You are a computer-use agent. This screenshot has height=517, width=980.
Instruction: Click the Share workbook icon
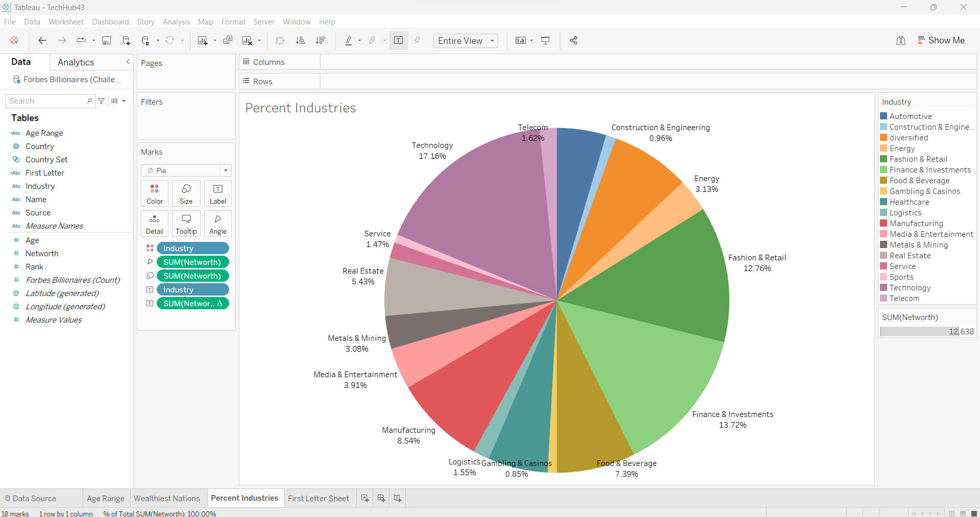pos(574,41)
